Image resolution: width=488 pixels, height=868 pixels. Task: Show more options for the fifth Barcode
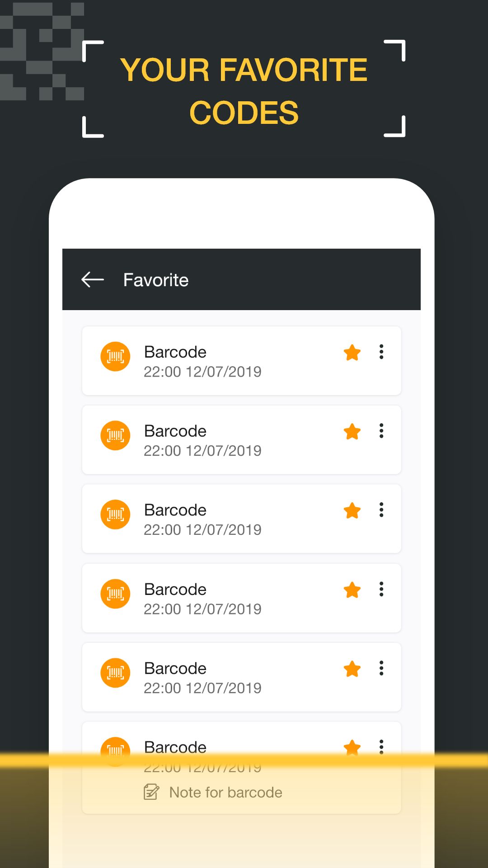(381, 668)
